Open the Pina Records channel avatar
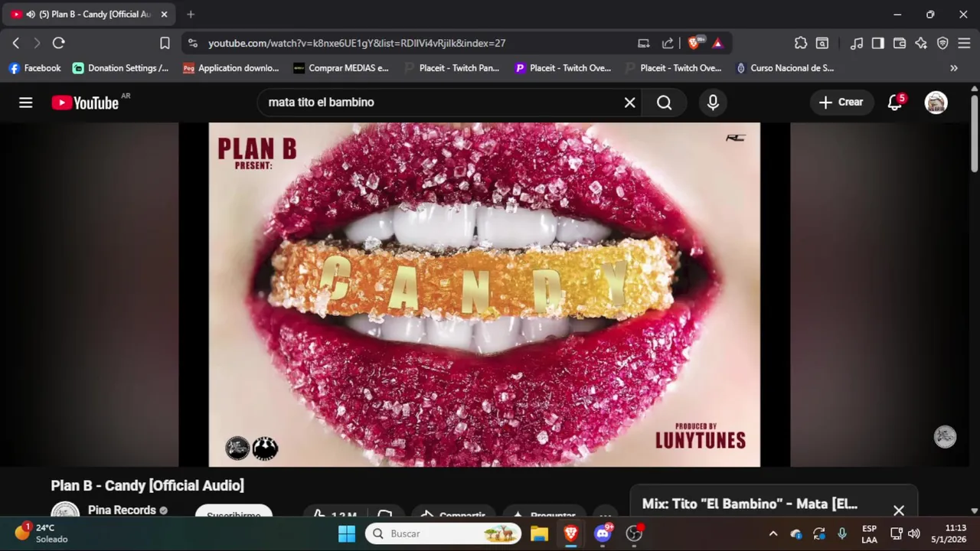The width and height of the screenshot is (980, 551). [65, 510]
